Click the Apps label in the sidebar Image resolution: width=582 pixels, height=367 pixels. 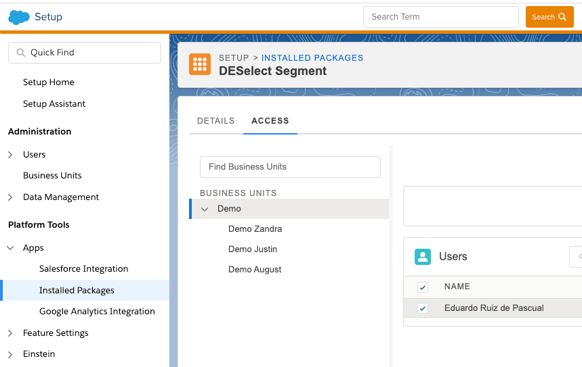click(x=33, y=248)
